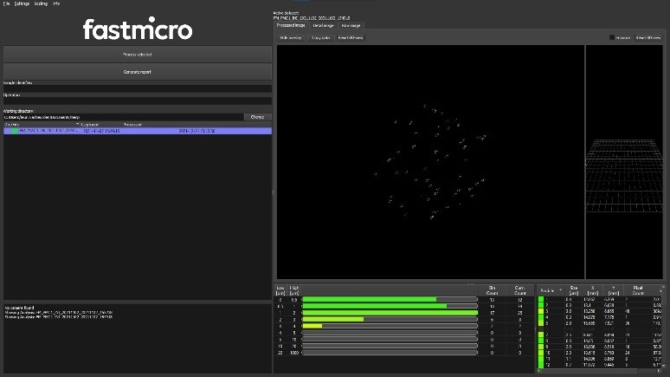
Task: Click the particle table vertical scrollbar up arrow
Action: click(663, 287)
